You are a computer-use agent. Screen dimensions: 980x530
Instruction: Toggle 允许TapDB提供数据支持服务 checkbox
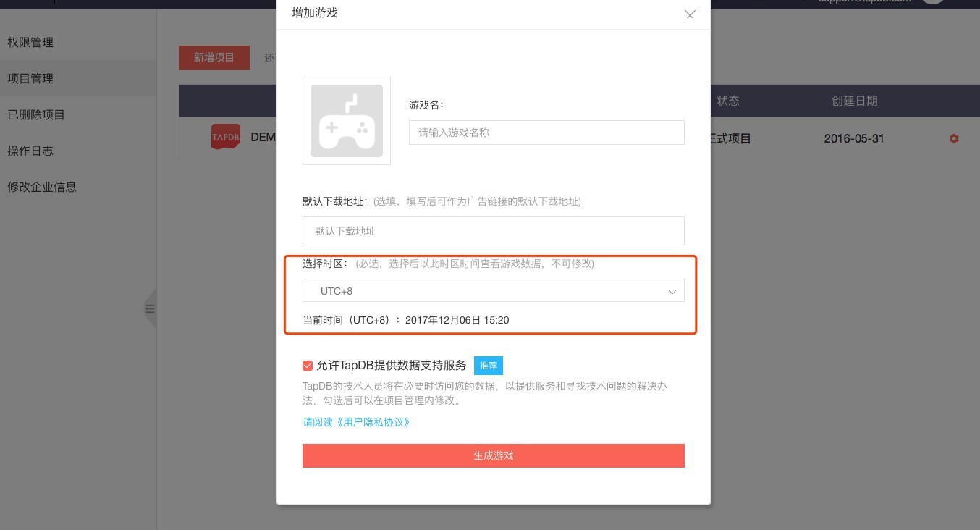tap(308, 366)
